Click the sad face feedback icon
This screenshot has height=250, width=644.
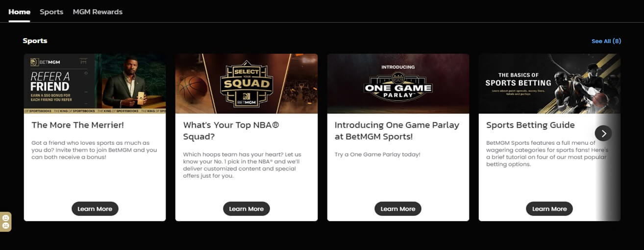tap(5, 226)
